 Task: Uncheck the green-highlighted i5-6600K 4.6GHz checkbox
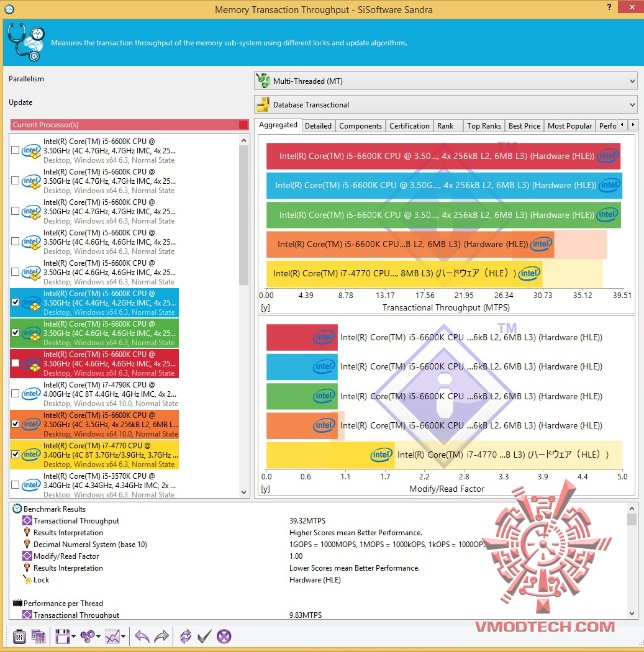(x=16, y=333)
